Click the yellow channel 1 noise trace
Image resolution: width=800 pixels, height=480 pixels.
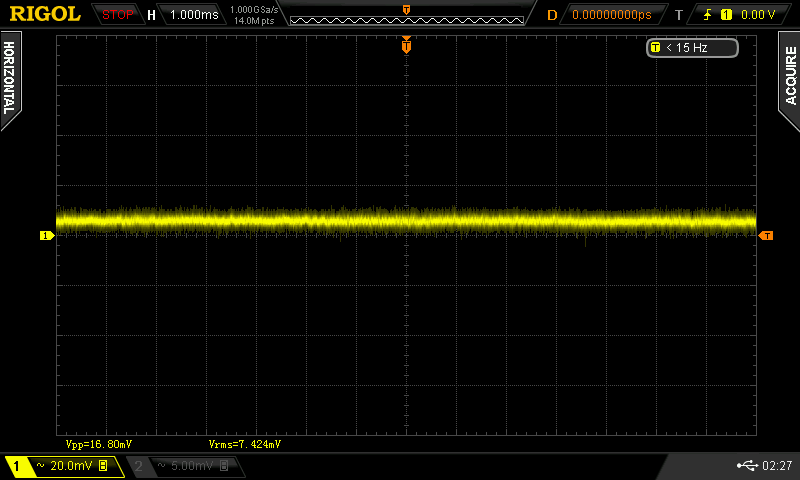point(406,221)
